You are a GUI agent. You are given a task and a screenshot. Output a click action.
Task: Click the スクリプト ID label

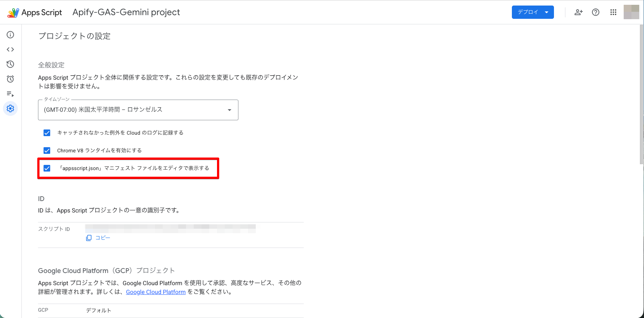pyautogui.click(x=54, y=229)
